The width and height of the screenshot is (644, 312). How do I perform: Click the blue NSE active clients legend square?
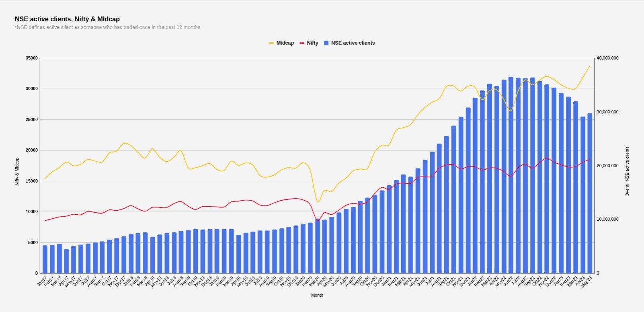coord(326,43)
